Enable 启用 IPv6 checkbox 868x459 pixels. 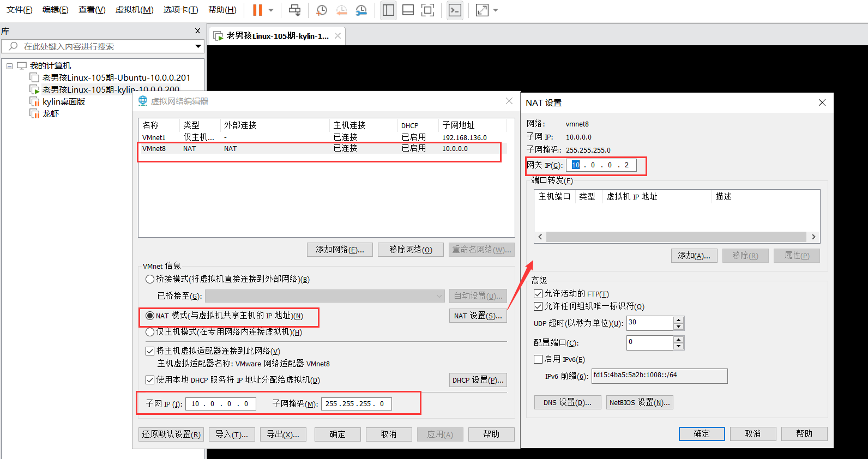(x=538, y=359)
